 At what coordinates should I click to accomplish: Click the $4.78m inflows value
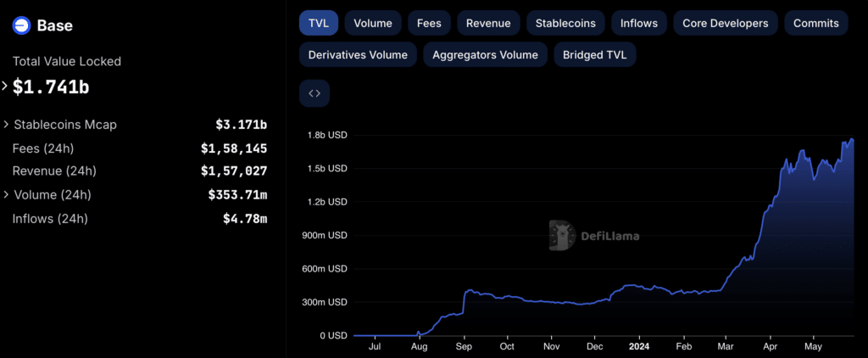click(245, 219)
